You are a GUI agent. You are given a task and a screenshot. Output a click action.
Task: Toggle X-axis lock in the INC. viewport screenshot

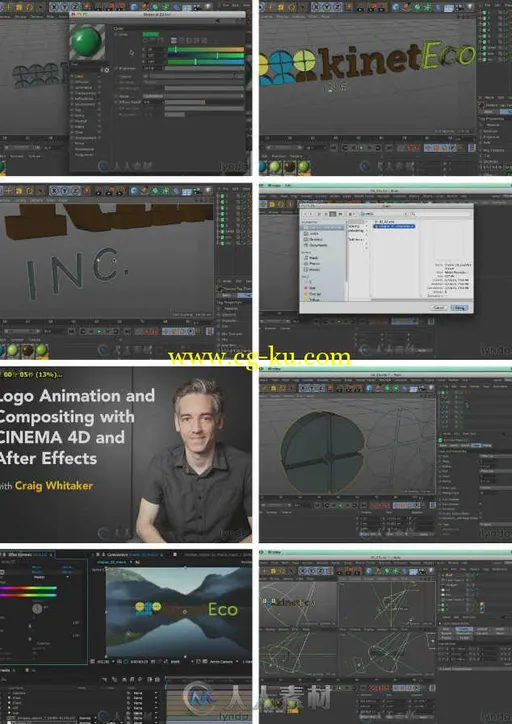tap(54, 190)
